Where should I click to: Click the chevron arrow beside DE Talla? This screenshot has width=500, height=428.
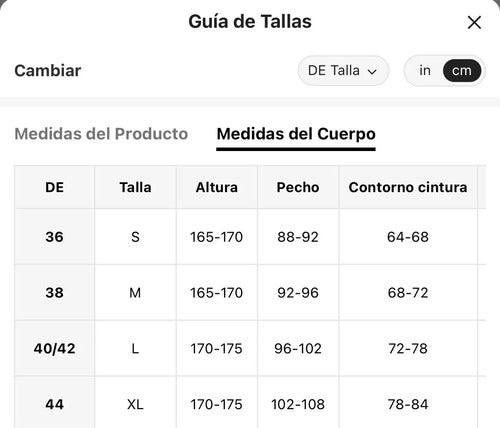(372, 71)
